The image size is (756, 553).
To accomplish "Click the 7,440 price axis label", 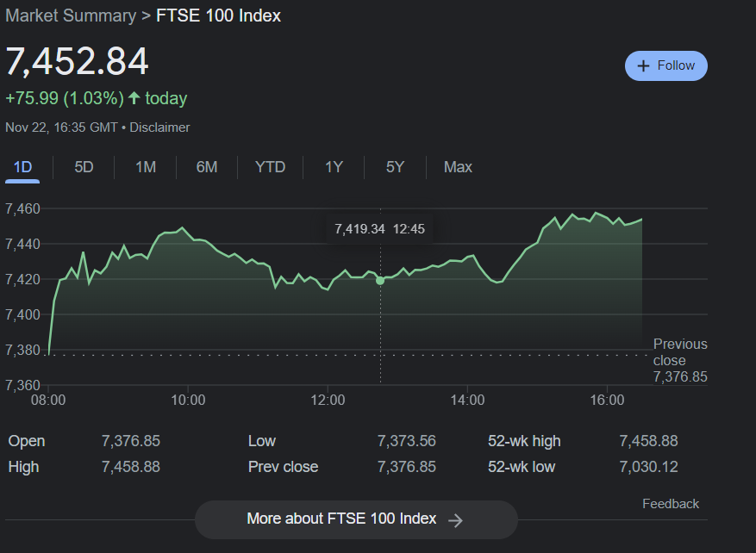I will point(22,245).
